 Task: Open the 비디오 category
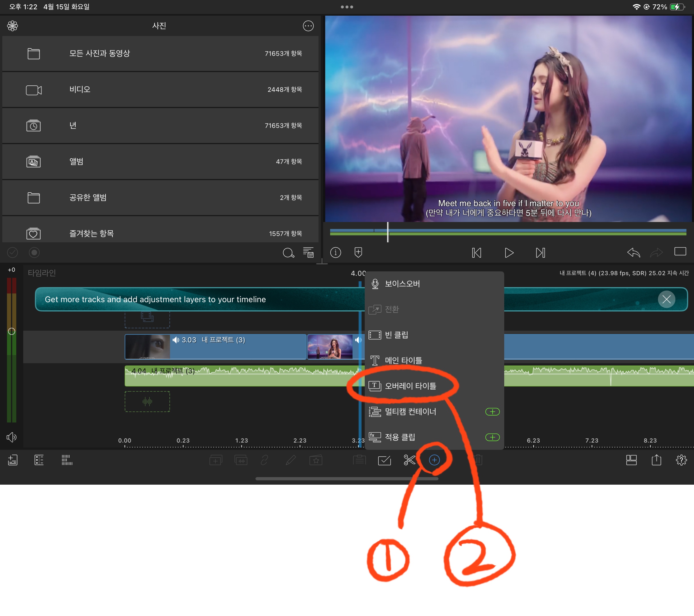point(160,89)
